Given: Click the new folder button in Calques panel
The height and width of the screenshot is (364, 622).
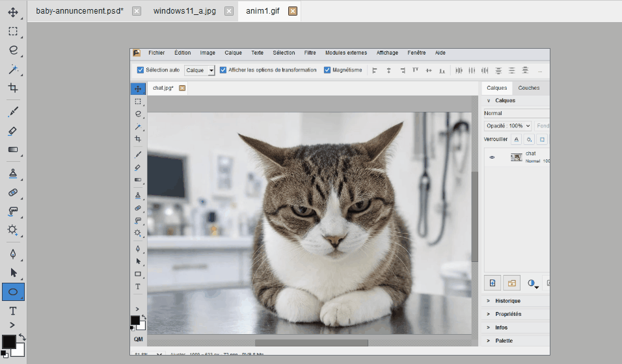Looking at the screenshot, I should pos(512,283).
